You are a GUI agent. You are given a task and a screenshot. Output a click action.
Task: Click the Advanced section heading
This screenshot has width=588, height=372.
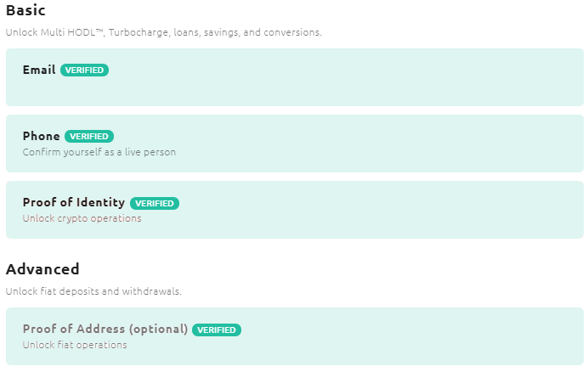click(x=42, y=269)
